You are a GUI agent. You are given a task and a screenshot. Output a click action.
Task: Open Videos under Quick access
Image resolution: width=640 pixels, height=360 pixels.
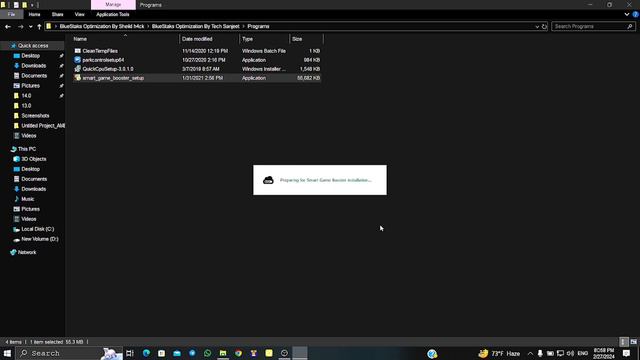(29, 136)
